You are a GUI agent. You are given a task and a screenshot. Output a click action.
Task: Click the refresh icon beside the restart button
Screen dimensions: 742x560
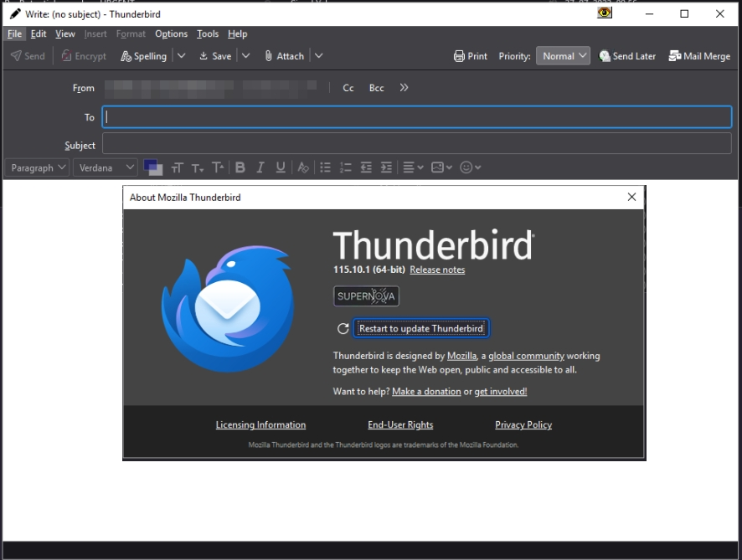342,329
